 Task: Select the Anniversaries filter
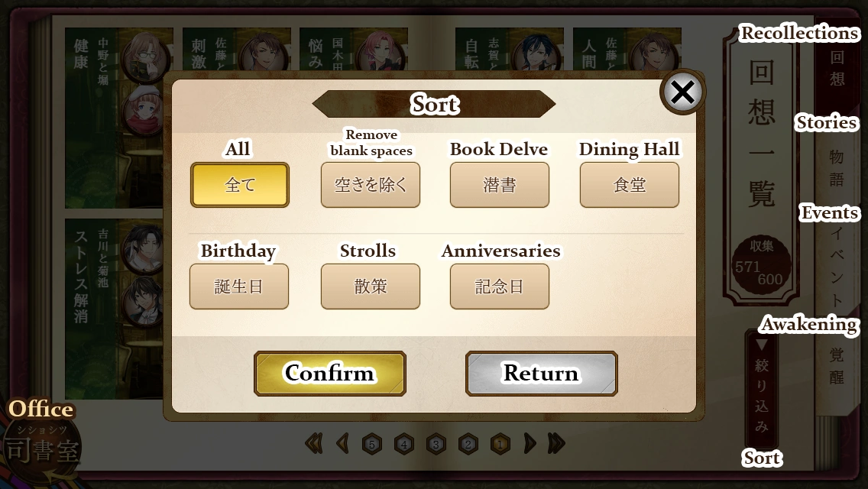(x=499, y=287)
